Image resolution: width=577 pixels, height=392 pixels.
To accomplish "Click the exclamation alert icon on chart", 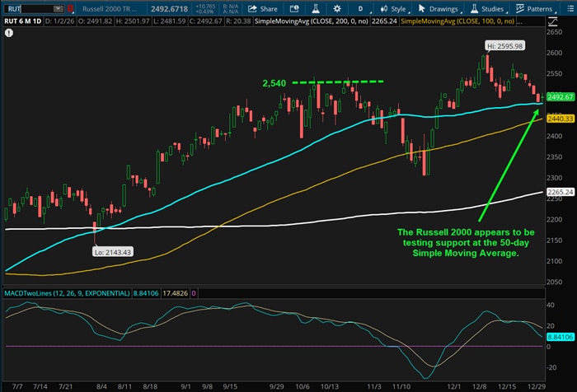I will 9,33.
